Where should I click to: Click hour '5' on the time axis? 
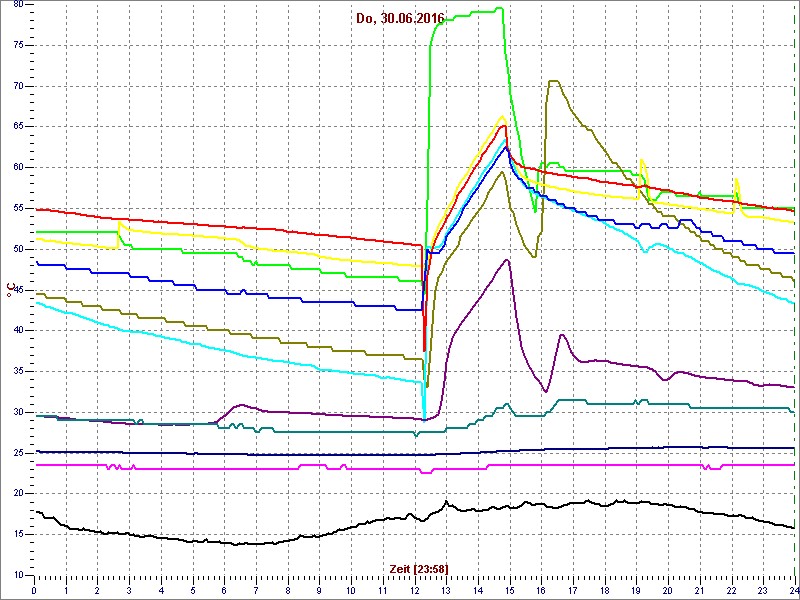tap(193, 590)
